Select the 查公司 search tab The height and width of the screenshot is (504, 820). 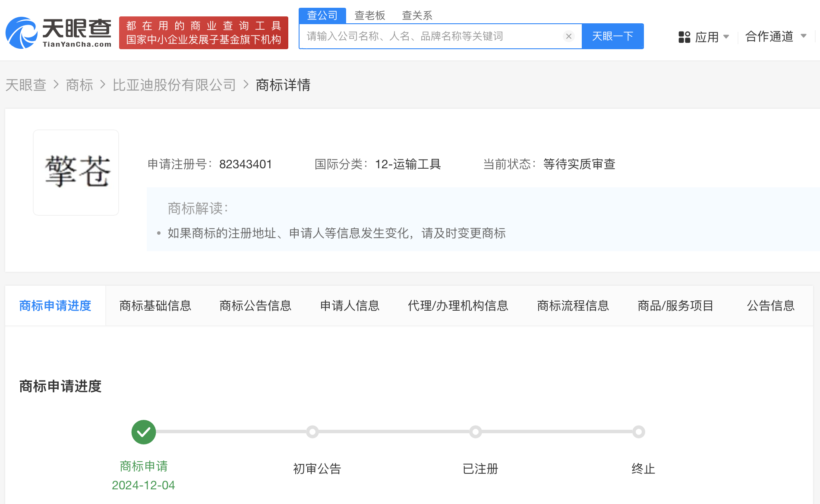(322, 16)
